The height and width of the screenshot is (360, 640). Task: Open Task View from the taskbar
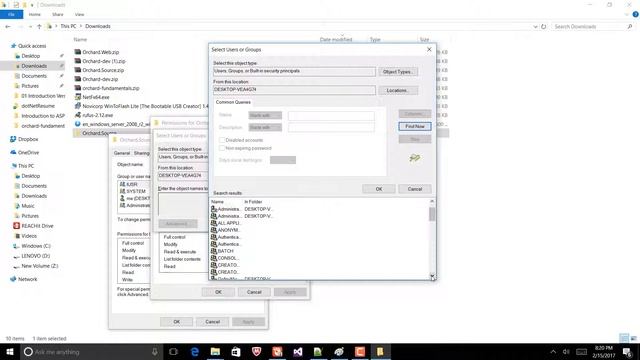(173, 352)
